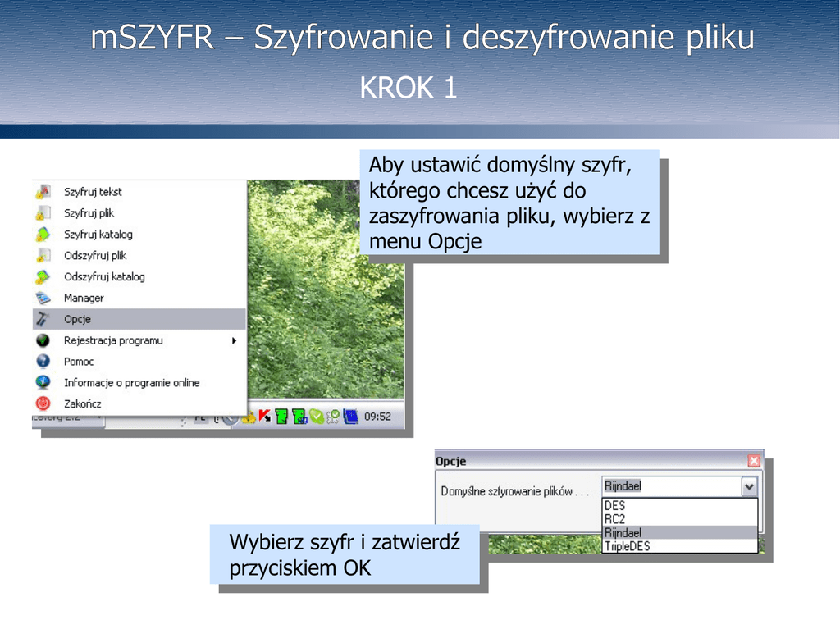Click the Manager icon in menu
This screenshot has width=840, height=629.
point(43,299)
